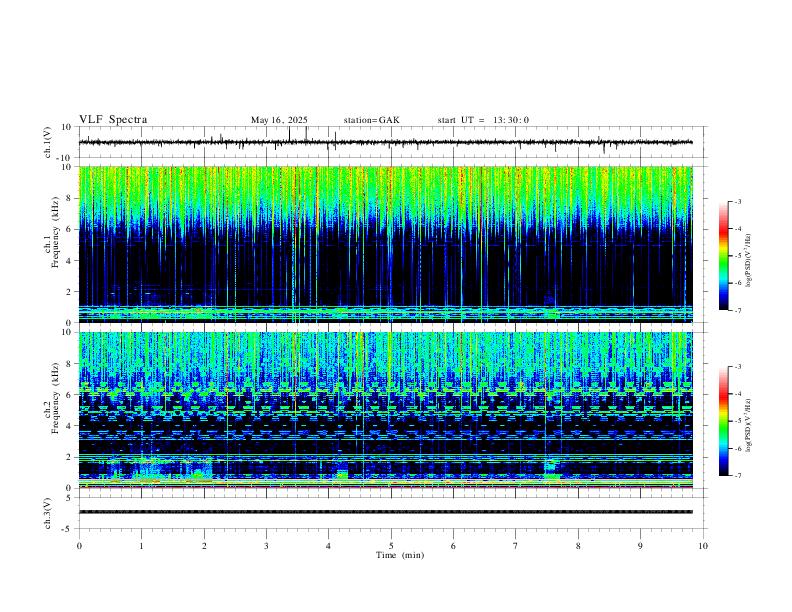Select the date text "May 16, 2025"
This screenshot has height=612, width=792.
(x=279, y=120)
